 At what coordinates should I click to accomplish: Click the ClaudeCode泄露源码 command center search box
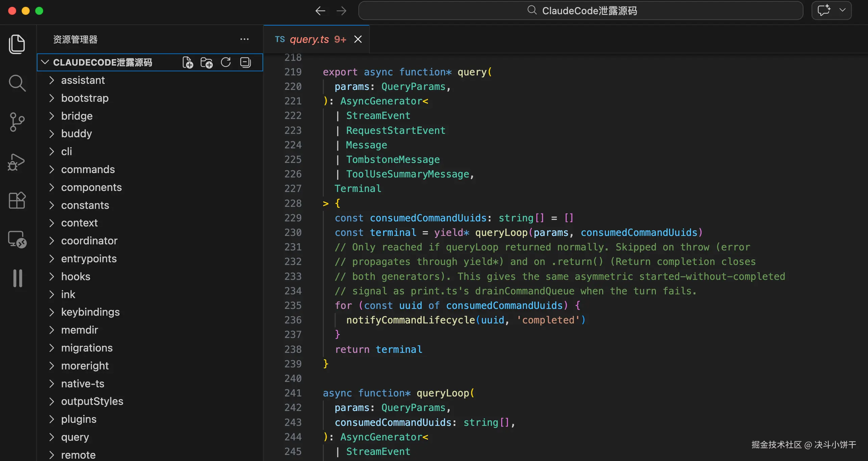click(x=581, y=11)
